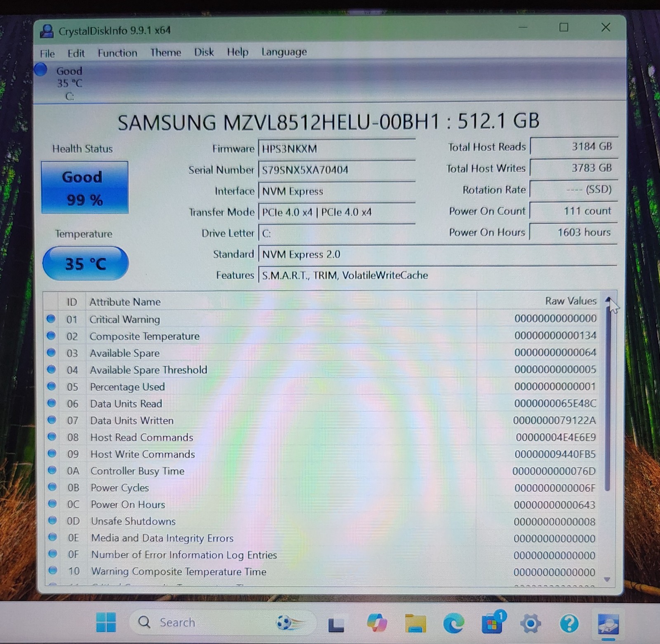
Task: Click the Good 99 % health status button
Action: click(x=85, y=188)
